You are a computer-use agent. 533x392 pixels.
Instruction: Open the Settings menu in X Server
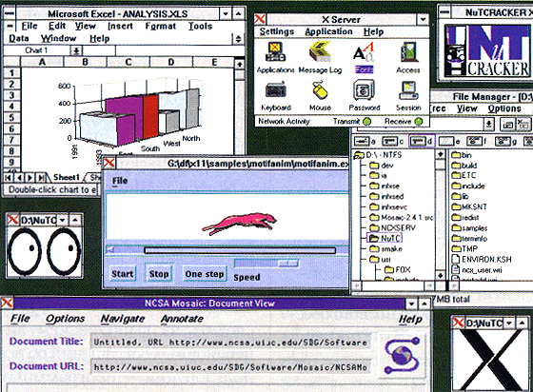276,31
